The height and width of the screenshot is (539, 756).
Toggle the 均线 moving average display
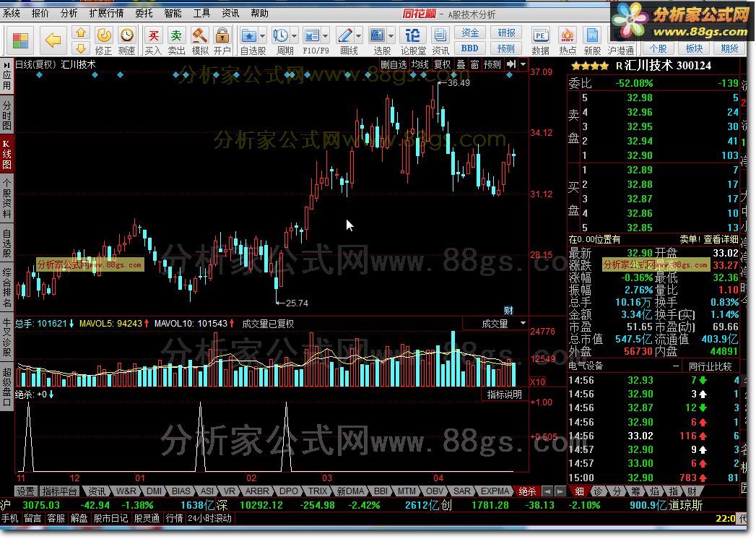pos(420,64)
